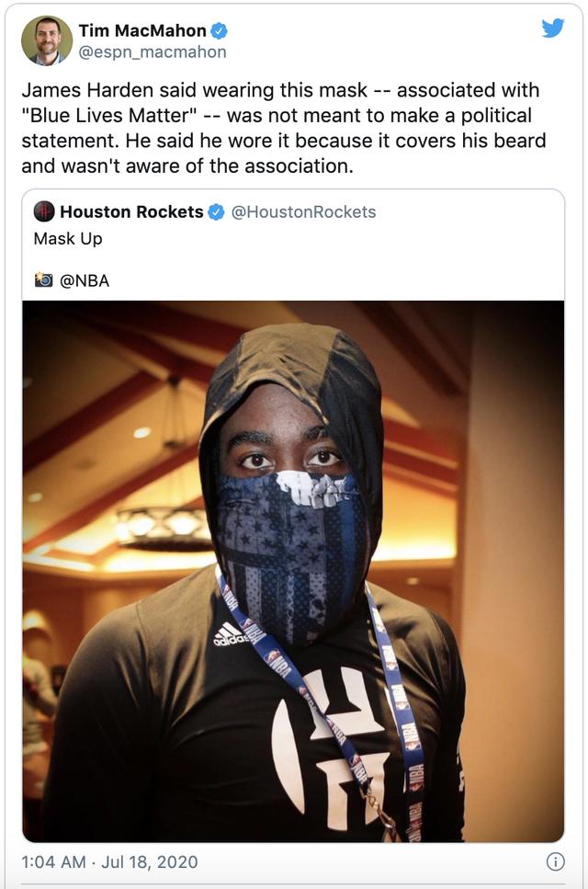Open the Houston Rockets logo avatar

coord(44,211)
